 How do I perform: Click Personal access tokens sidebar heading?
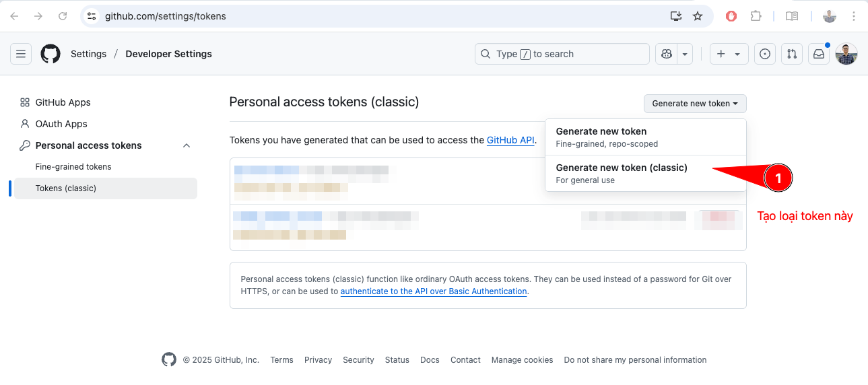tap(88, 145)
